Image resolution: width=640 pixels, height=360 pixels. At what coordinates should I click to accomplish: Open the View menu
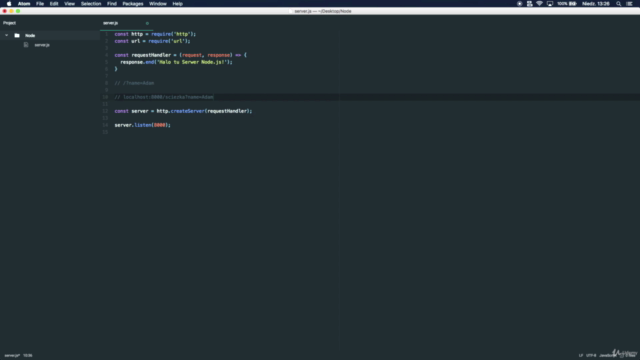[x=69, y=4]
